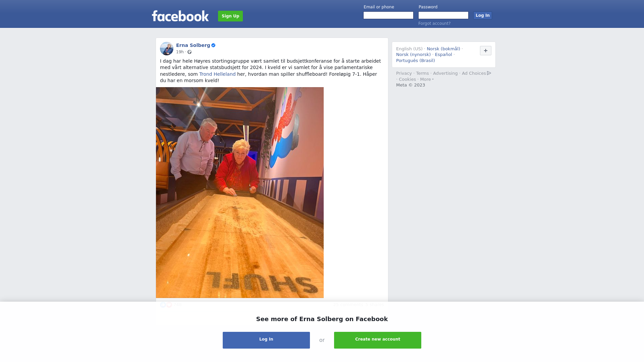Focus the Password input field
Image resolution: width=644 pixels, height=362 pixels.
pos(443,15)
